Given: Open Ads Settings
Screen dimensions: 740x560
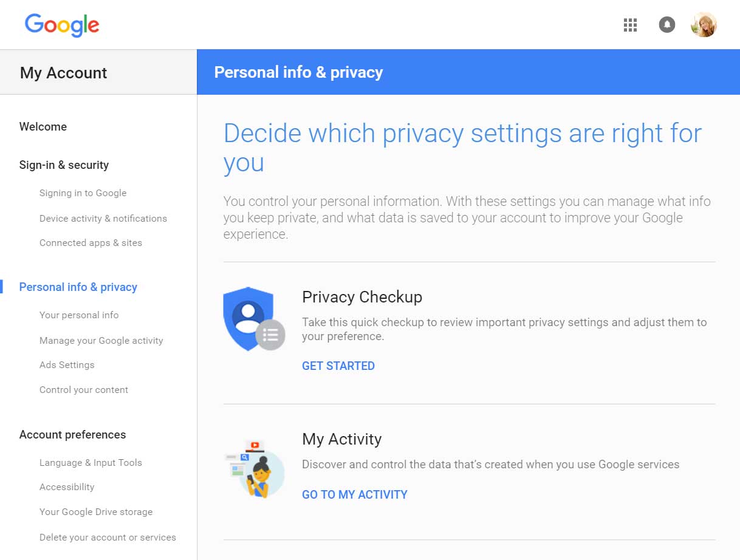Looking at the screenshot, I should tap(67, 365).
